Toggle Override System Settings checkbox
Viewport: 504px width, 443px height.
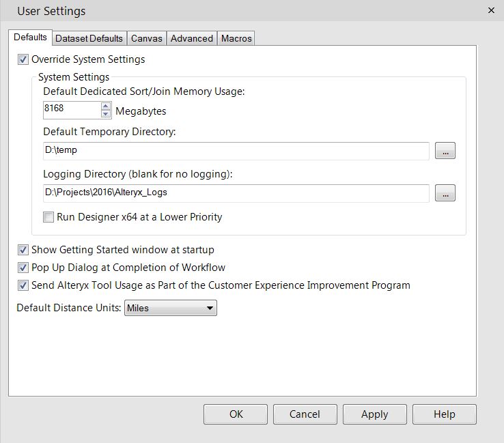[x=24, y=59]
